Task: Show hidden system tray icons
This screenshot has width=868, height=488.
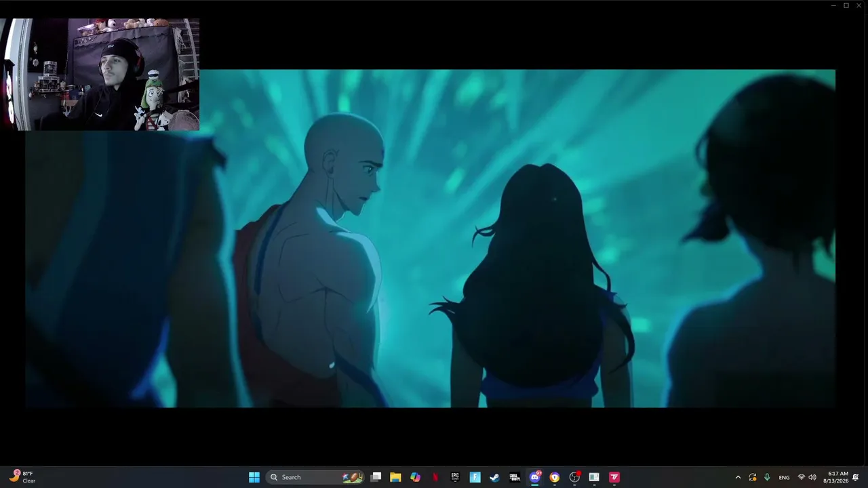Action: pyautogui.click(x=738, y=477)
